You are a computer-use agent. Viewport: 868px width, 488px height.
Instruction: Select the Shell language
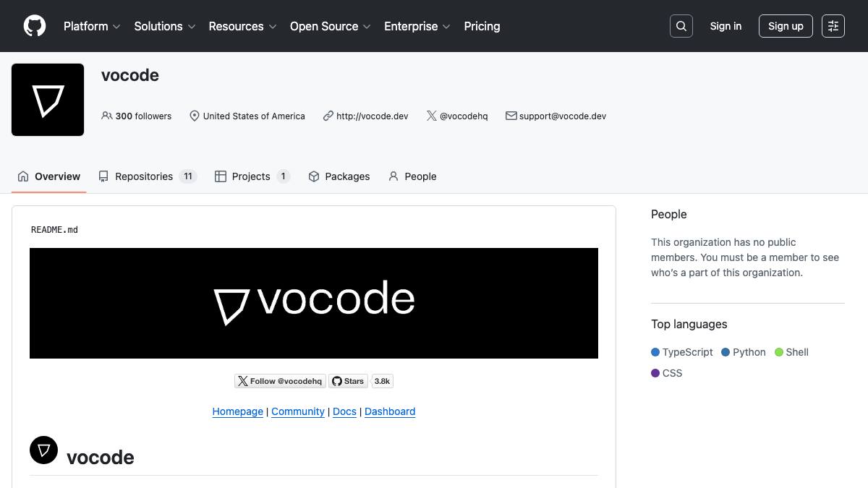tap(792, 352)
